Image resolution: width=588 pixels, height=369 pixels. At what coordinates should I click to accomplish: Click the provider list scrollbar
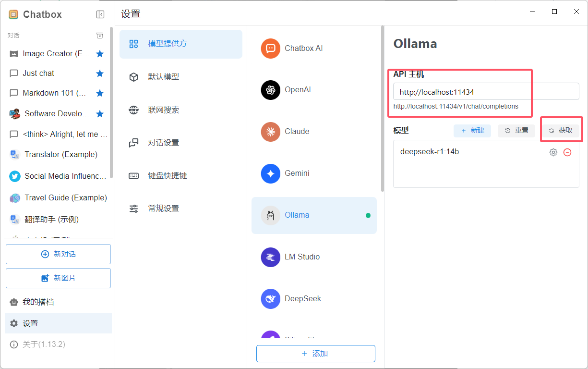click(383, 109)
